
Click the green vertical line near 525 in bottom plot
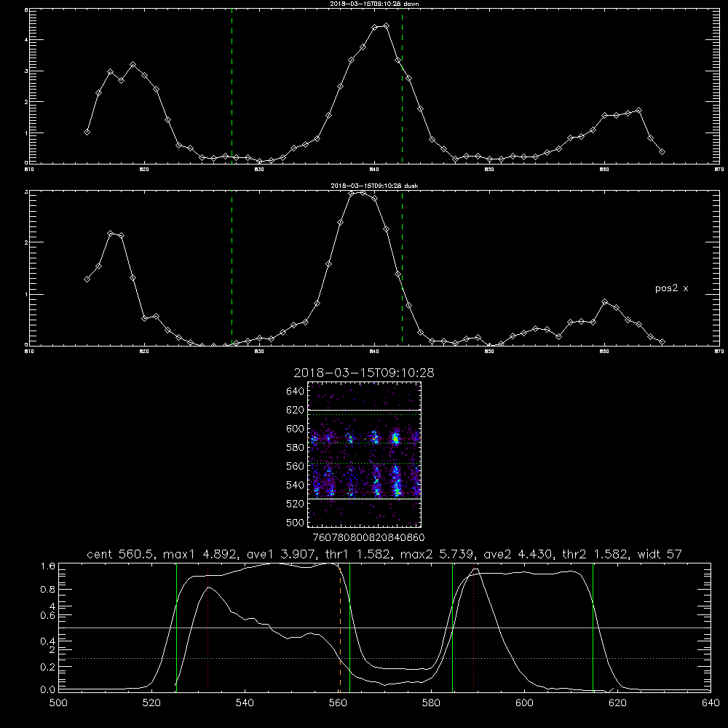coord(176,628)
